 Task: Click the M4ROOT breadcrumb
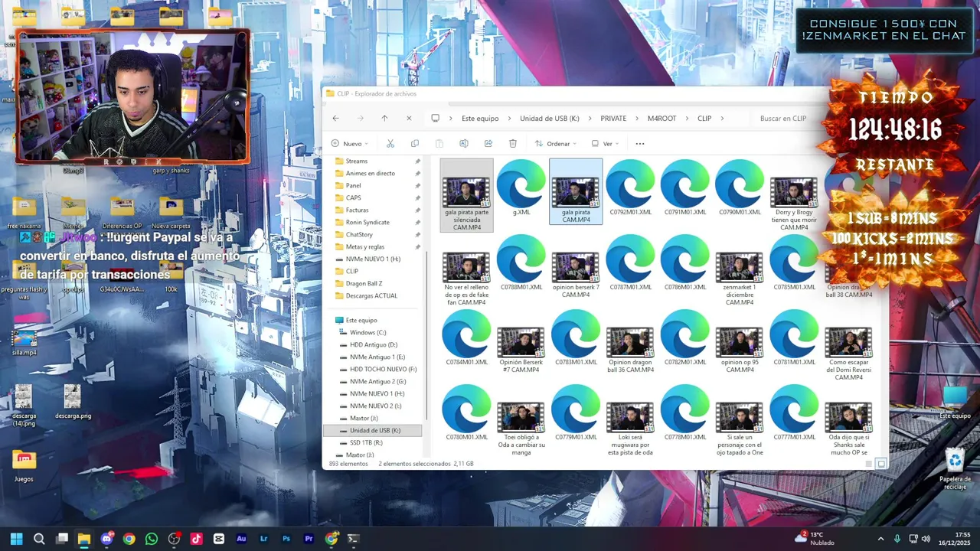pos(661,119)
